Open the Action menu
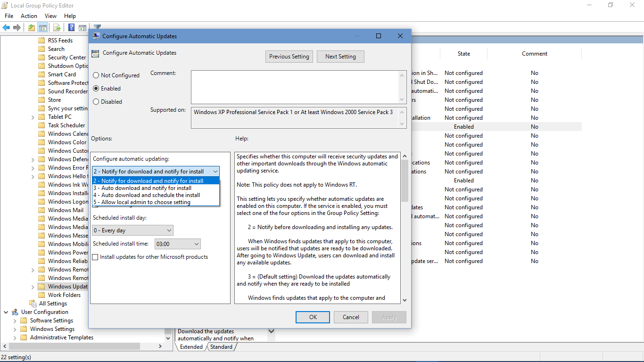The height and width of the screenshot is (362, 644). [x=29, y=16]
